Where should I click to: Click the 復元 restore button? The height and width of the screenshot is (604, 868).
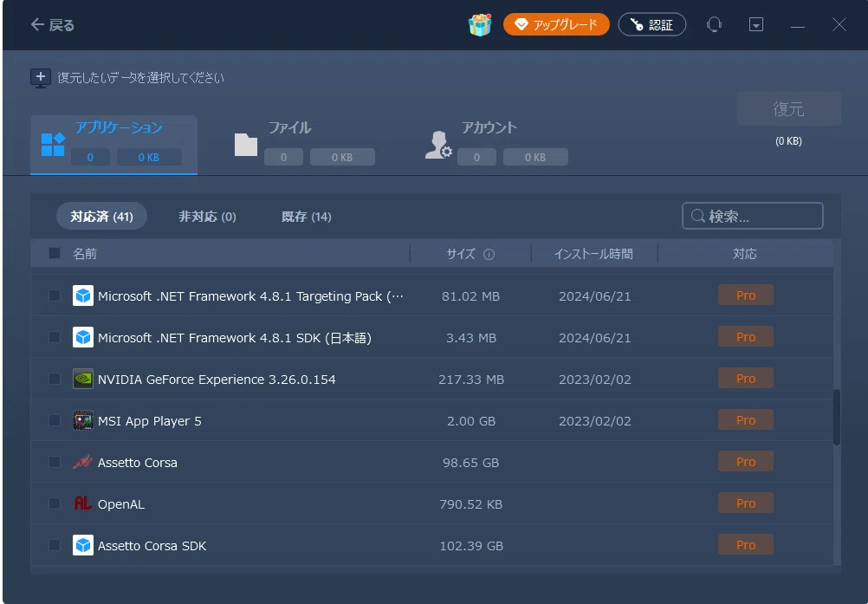coord(788,108)
